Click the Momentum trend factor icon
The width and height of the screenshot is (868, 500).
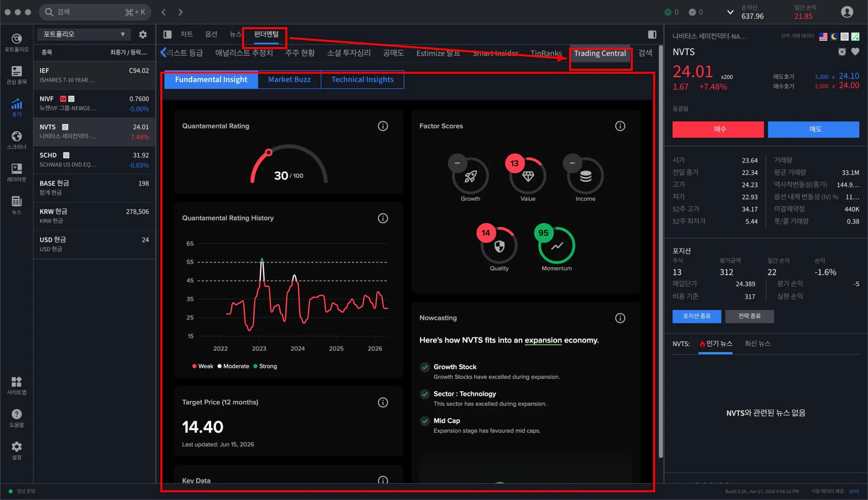[x=557, y=246]
